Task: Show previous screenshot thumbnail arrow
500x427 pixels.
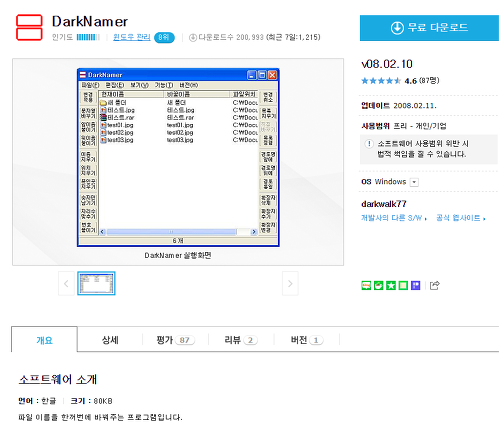Action: click(x=66, y=284)
